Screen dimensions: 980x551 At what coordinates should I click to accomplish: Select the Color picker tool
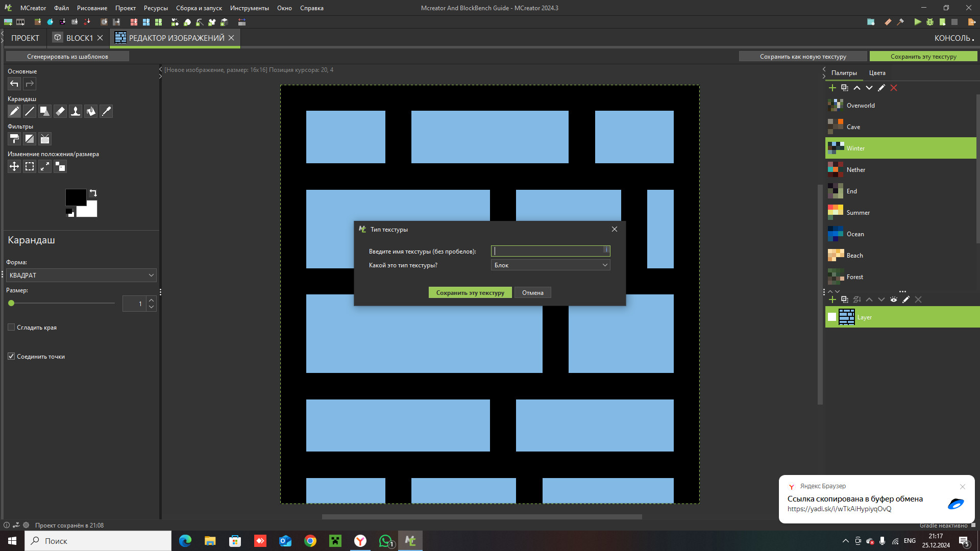106,111
